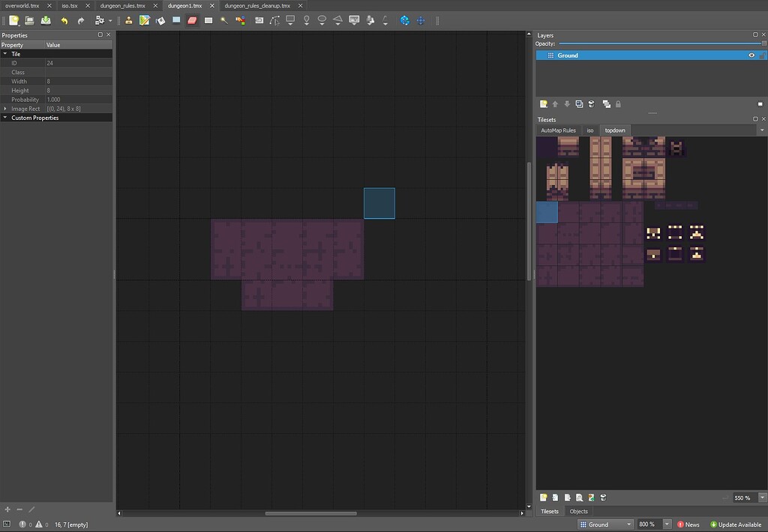Duplicate layer using Layers panel icon
This screenshot has height=532, width=768.
tap(579, 104)
